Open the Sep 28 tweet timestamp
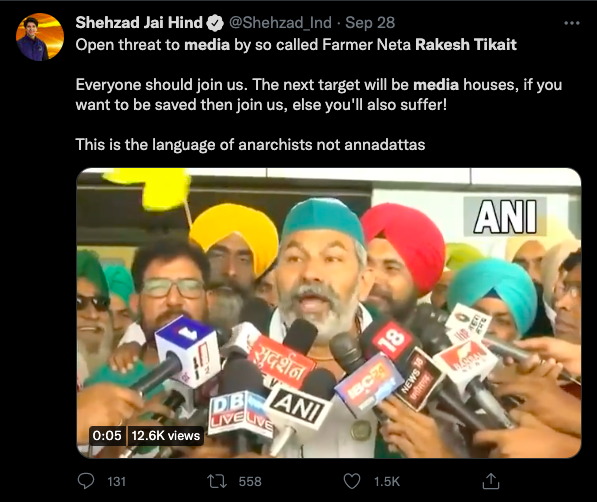Screen dimensions: 597x502 coord(370,23)
